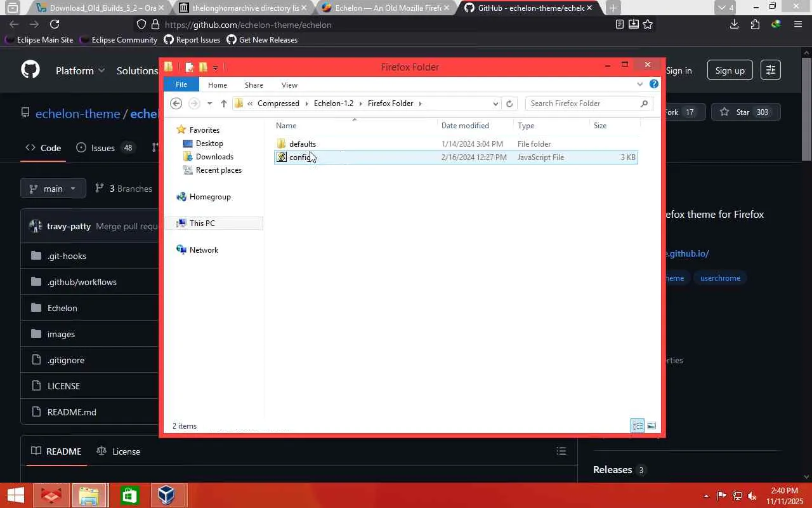The width and height of the screenshot is (812, 508).
Task: Open the browser hamburger application menu
Action: [798, 24]
